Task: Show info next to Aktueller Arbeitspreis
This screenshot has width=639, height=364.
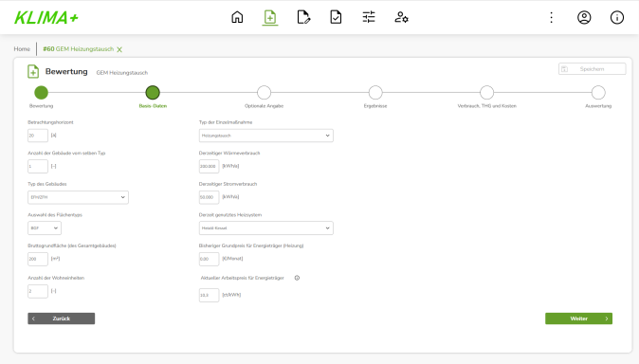Action: (297, 278)
